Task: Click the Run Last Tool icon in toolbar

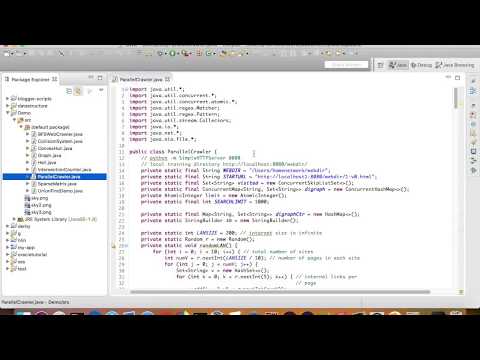Action: pyautogui.click(x=184, y=53)
